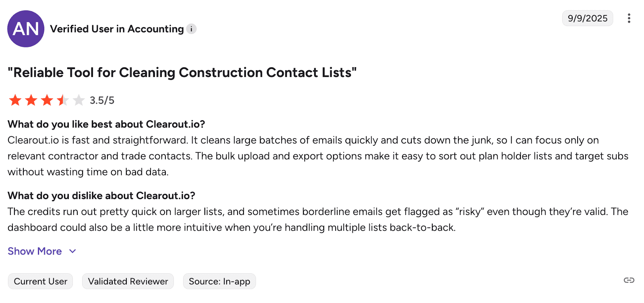Click the 3.5/5 rating text
The height and width of the screenshot is (303, 644).
tap(102, 100)
